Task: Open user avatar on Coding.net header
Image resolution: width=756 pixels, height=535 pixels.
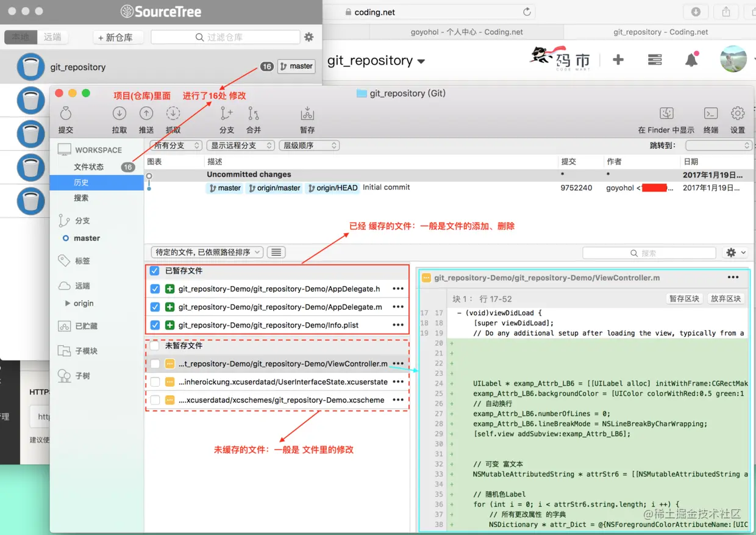Action: 733,59
